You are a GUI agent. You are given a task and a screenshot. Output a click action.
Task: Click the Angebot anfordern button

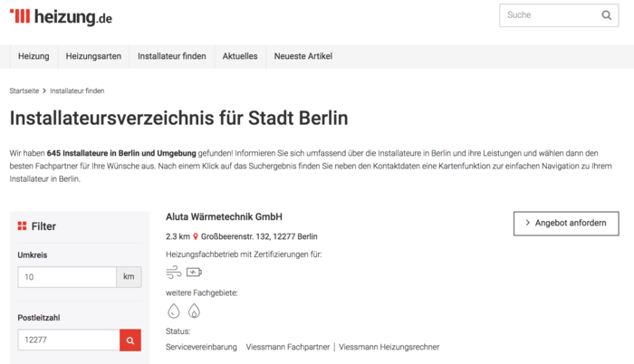(566, 224)
